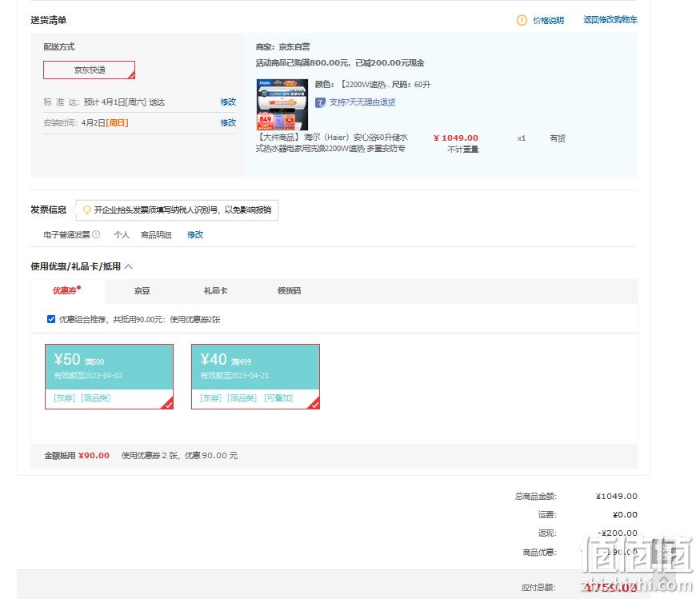
Task: Click the info icon beside 电子普通发票
Action: 96,234
